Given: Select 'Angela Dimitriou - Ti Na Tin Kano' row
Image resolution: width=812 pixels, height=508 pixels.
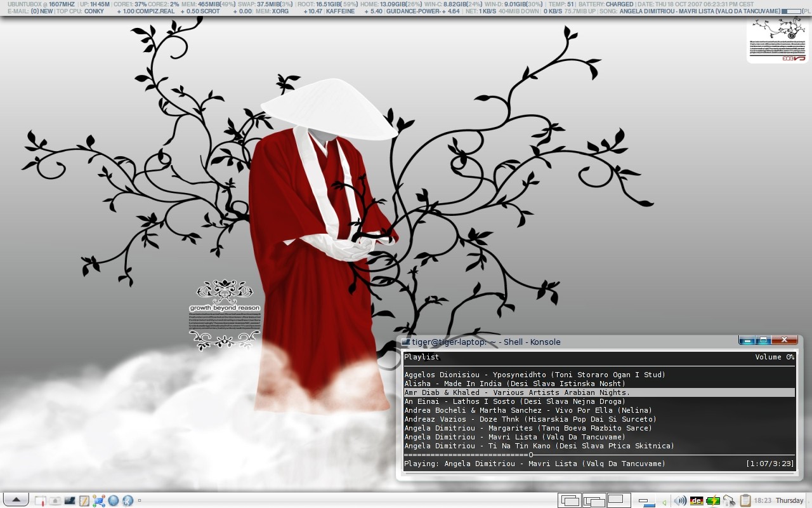Looking at the screenshot, I should (x=599, y=446).
